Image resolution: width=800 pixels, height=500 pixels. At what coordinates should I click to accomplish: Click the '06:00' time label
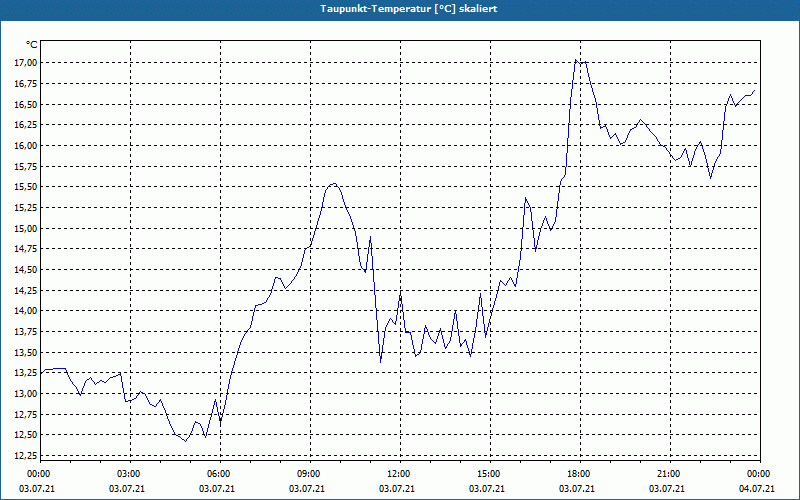[x=217, y=474]
